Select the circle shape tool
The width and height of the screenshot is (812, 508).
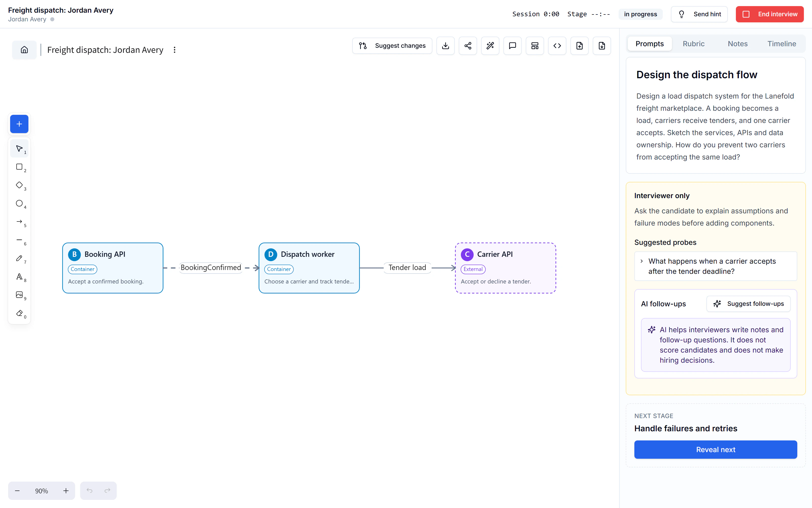coord(20,204)
